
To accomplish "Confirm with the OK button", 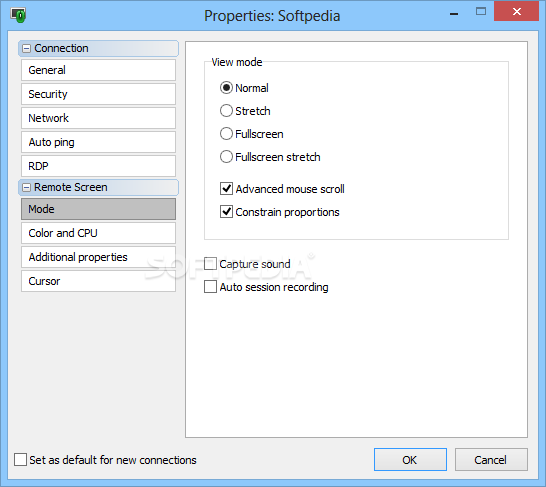I will point(410,459).
